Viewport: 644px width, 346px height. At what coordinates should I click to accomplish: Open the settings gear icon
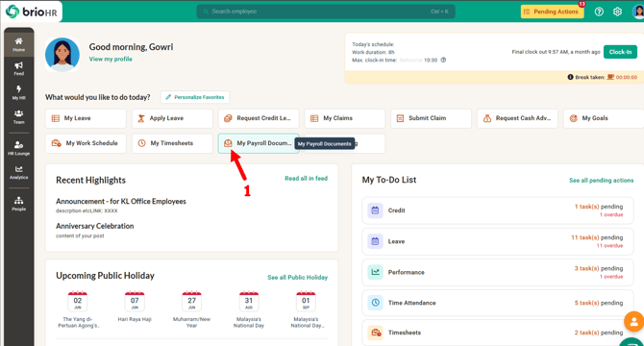617,12
